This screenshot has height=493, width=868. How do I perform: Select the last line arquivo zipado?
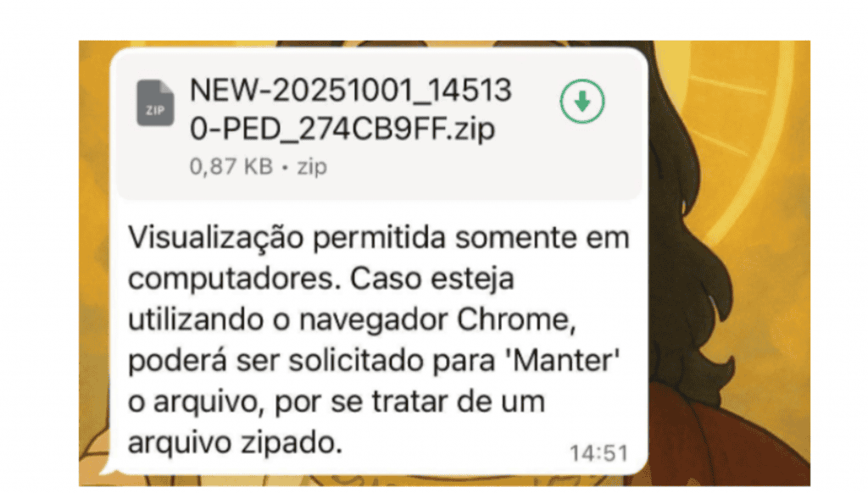pyautogui.click(x=236, y=443)
